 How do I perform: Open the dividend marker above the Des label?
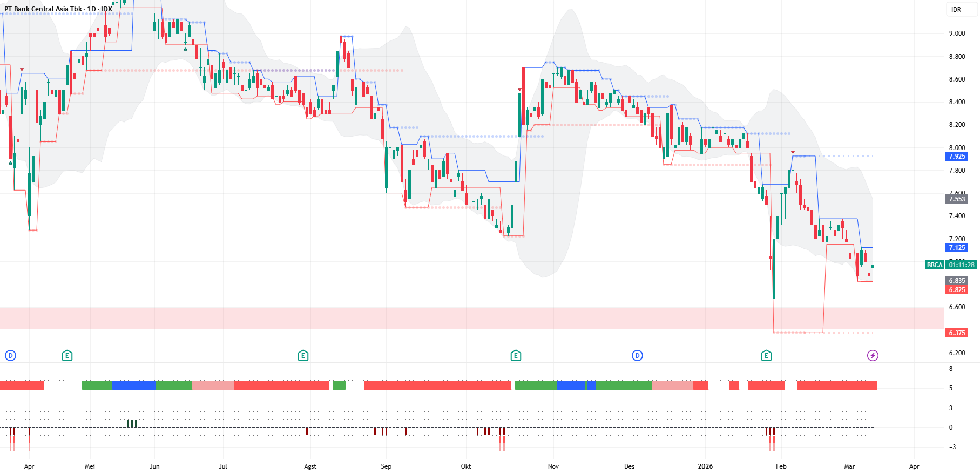(637, 355)
